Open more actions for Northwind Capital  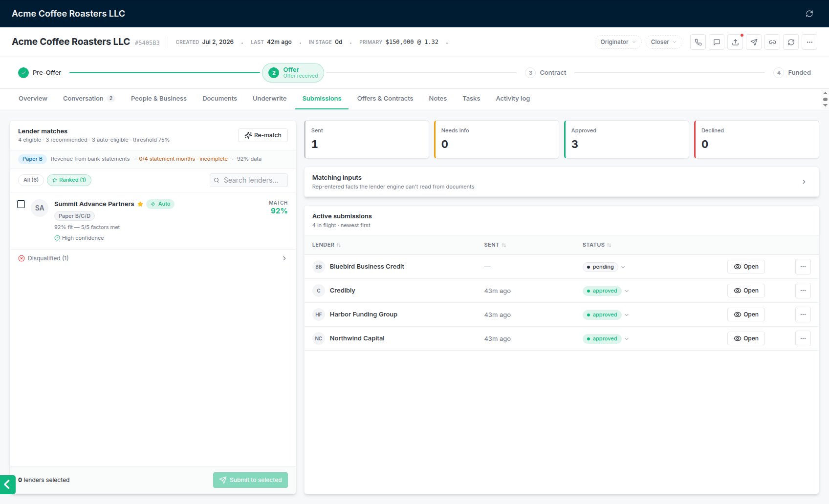(803, 338)
